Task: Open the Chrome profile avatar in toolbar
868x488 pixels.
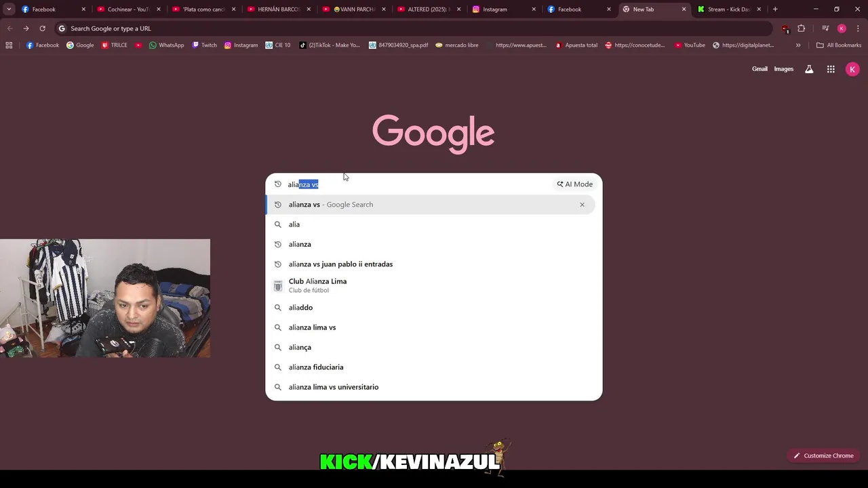Action: click(x=842, y=28)
